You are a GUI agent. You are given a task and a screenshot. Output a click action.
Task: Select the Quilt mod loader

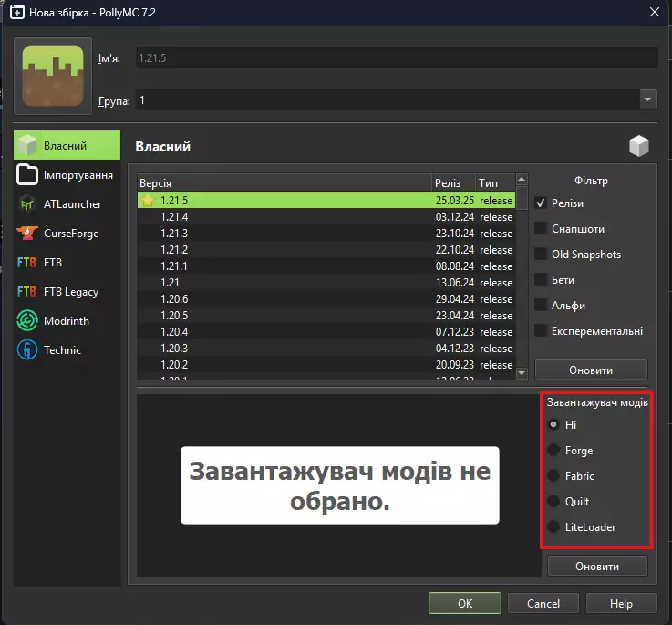[553, 501]
